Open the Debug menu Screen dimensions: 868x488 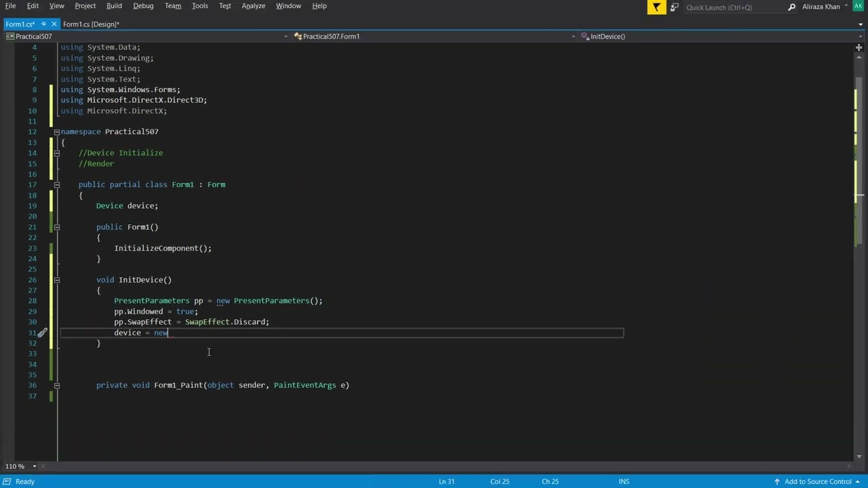(x=143, y=6)
